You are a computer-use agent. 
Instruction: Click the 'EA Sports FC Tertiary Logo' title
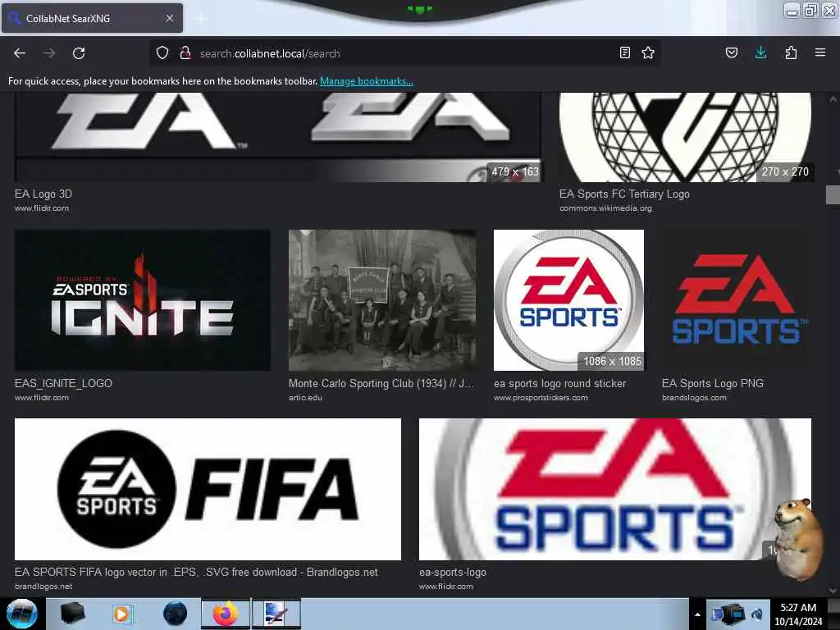(624, 194)
